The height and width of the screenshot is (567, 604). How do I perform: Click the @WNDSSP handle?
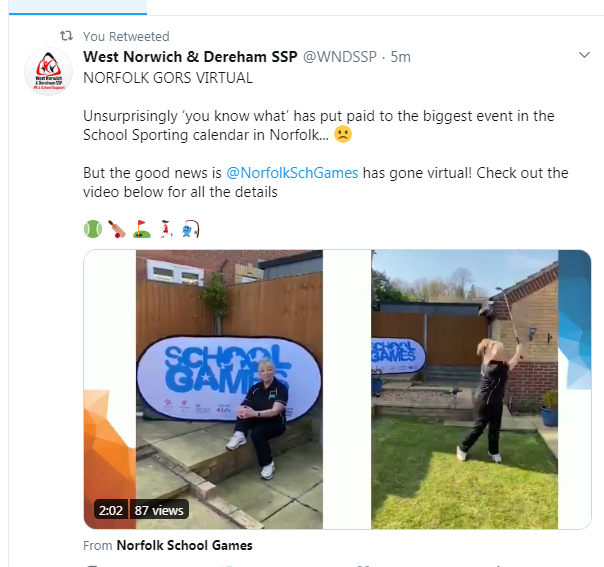click(x=340, y=57)
